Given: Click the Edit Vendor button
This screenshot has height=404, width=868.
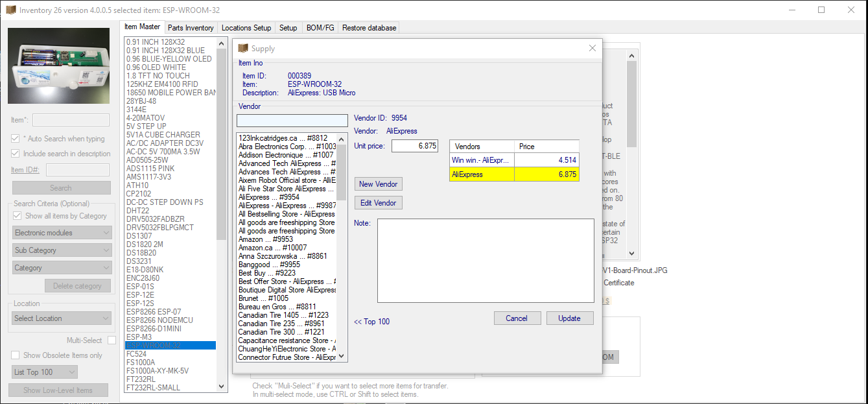Looking at the screenshot, I should 379,203.
